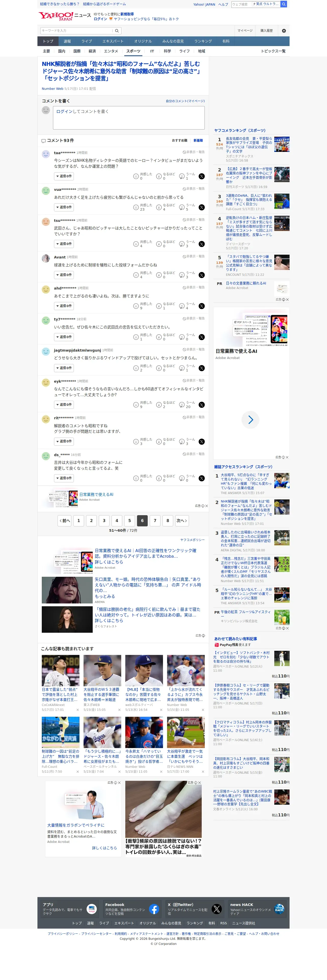Choose the エンタメ category
This screenshot has width=327, height=980.
(x=111, y=51)
